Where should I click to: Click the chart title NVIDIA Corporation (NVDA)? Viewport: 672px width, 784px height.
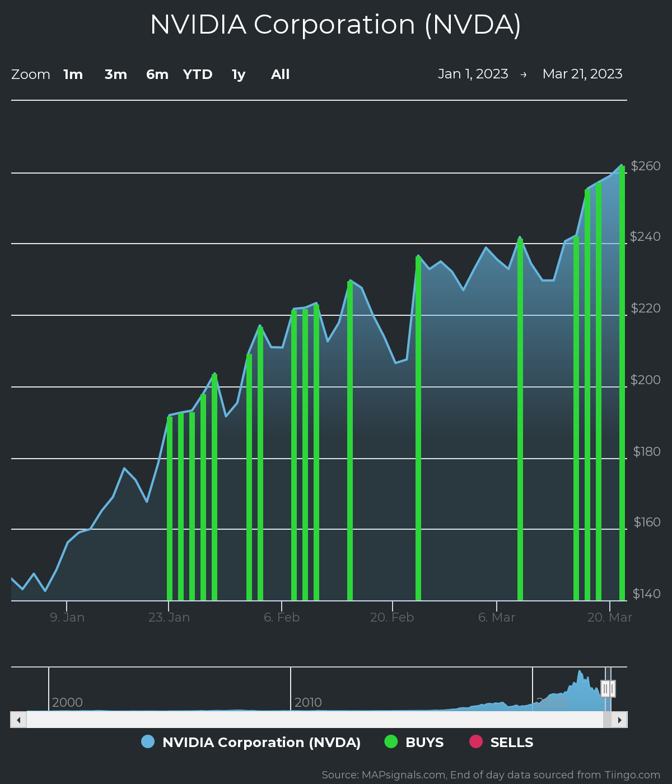pos(335,25)
